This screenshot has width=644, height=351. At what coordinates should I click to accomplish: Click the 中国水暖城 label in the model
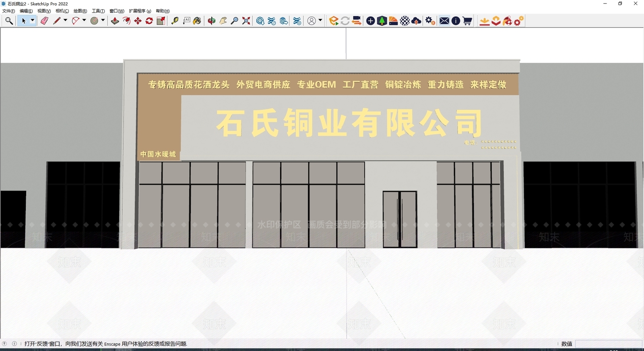coord(158,154)
